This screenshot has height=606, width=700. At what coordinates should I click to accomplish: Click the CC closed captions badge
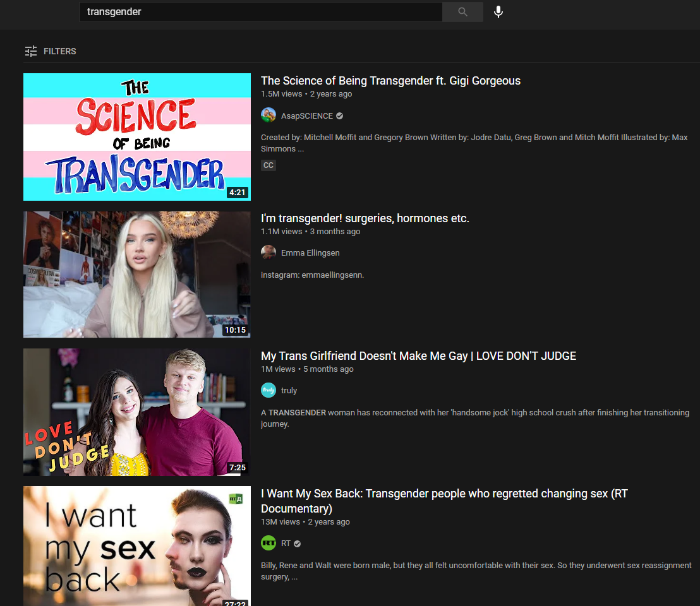click(x=269, y=165)
